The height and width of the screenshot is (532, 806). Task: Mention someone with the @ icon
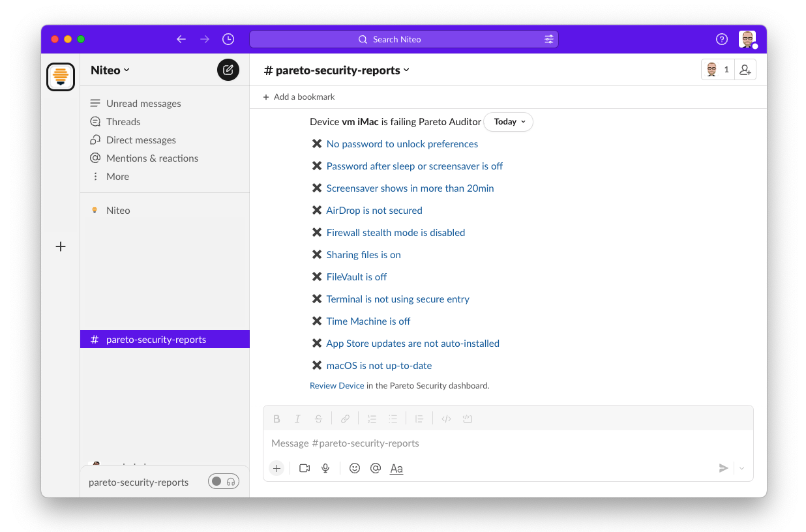pyautogui.click(x=375, y=468)
